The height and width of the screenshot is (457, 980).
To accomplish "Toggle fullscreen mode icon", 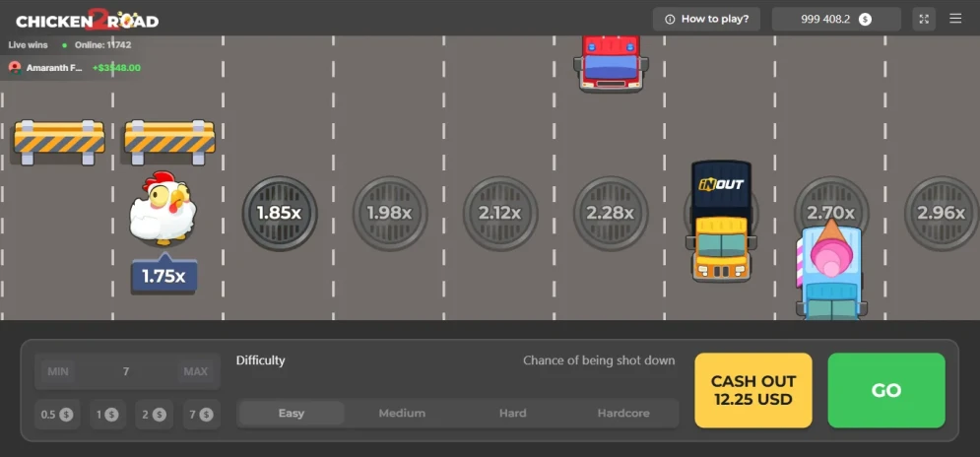I will (x=924, y=19).
